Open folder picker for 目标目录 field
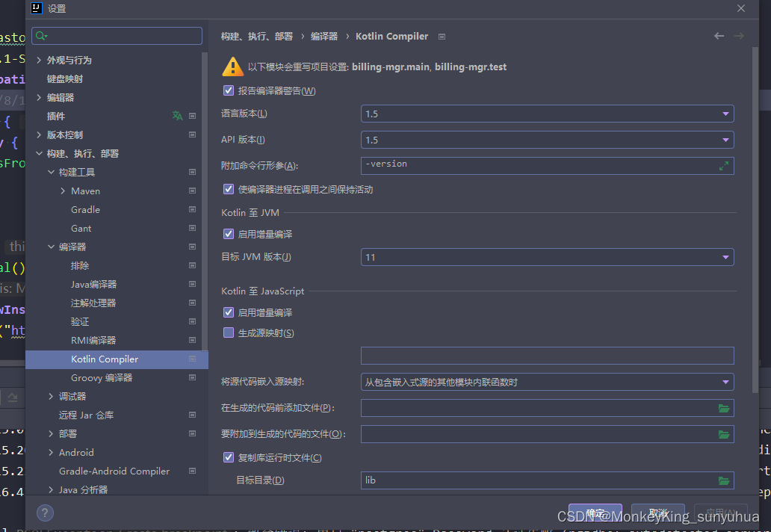Screen dimensions: 771x532 pos(723,480)
